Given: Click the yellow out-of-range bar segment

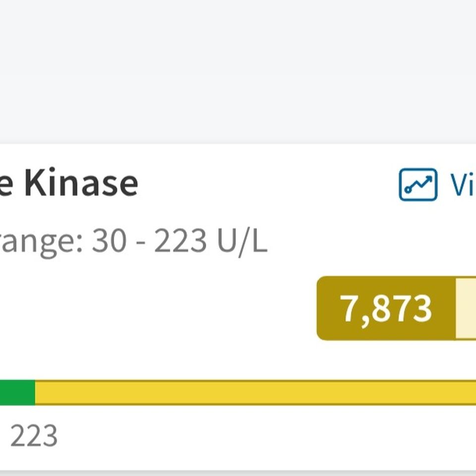Looking at the screenshot, I should pyautogui.click(x=255, y=393).
